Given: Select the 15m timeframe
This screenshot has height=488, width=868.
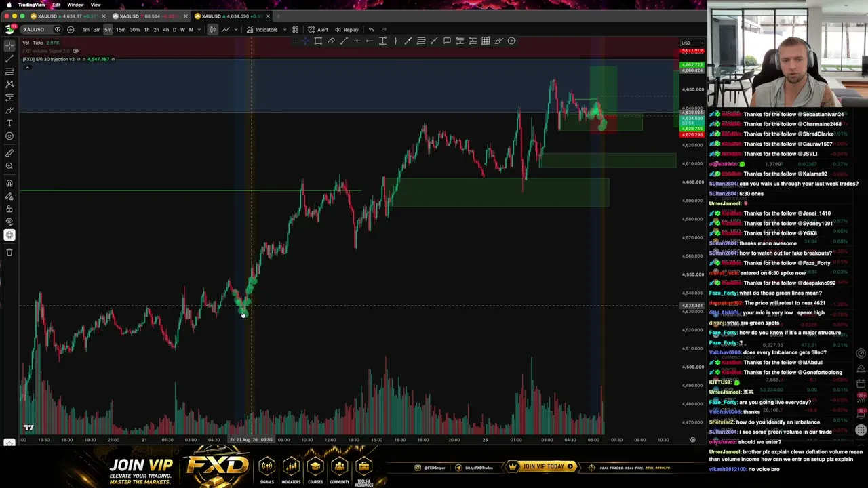Looking at the screenshot, I should click(x=120, y=30).
